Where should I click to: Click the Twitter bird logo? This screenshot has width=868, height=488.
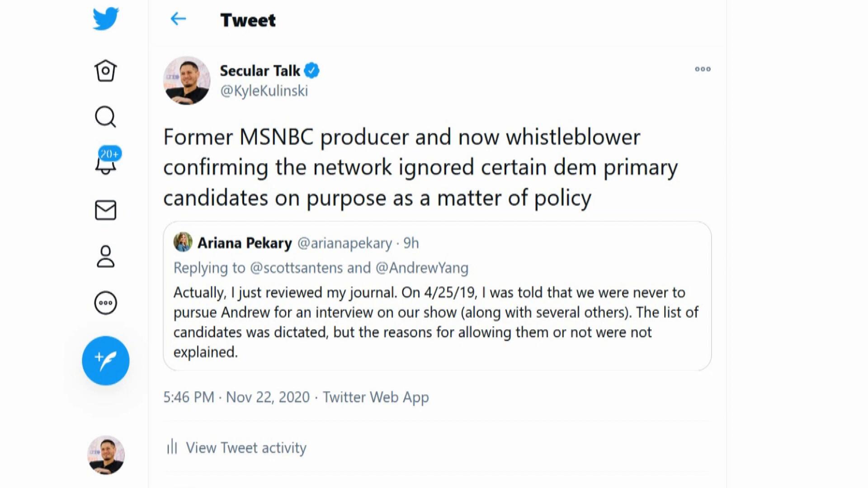(106, 19)
